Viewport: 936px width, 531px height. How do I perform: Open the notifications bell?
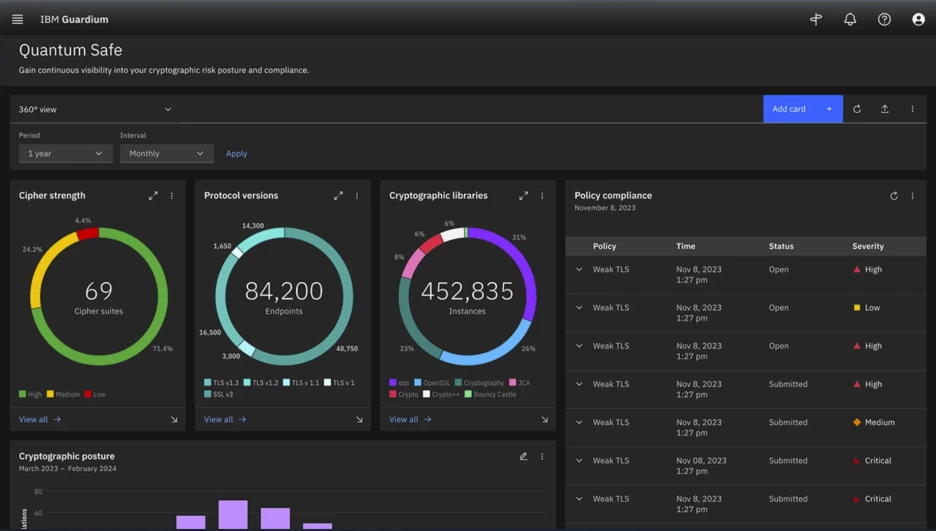850,19
